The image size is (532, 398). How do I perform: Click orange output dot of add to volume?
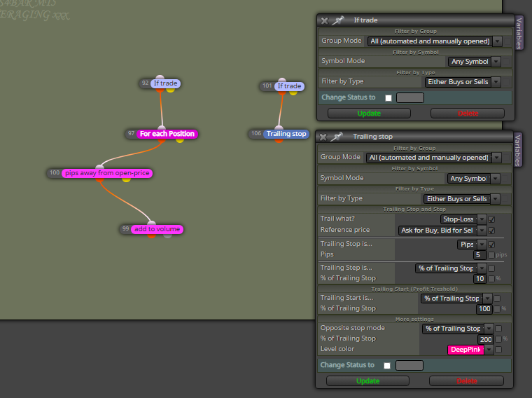pyautogui.click(x=152, y=235)
